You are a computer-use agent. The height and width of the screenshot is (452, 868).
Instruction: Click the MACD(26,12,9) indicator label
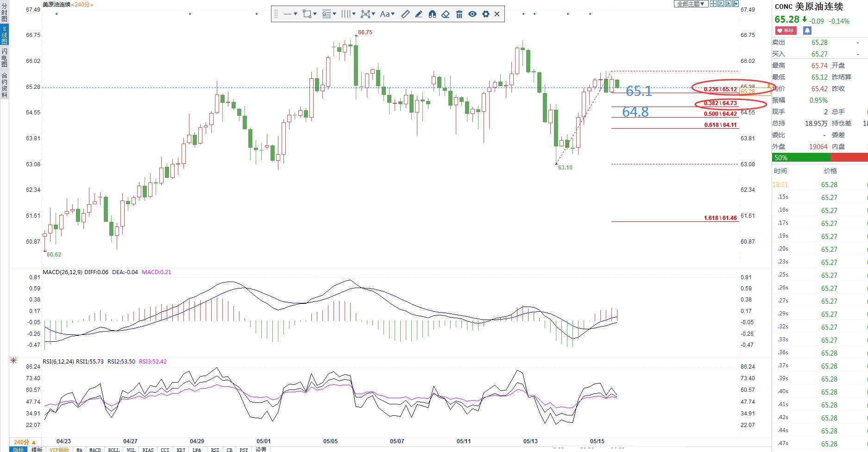click(63, 272)
